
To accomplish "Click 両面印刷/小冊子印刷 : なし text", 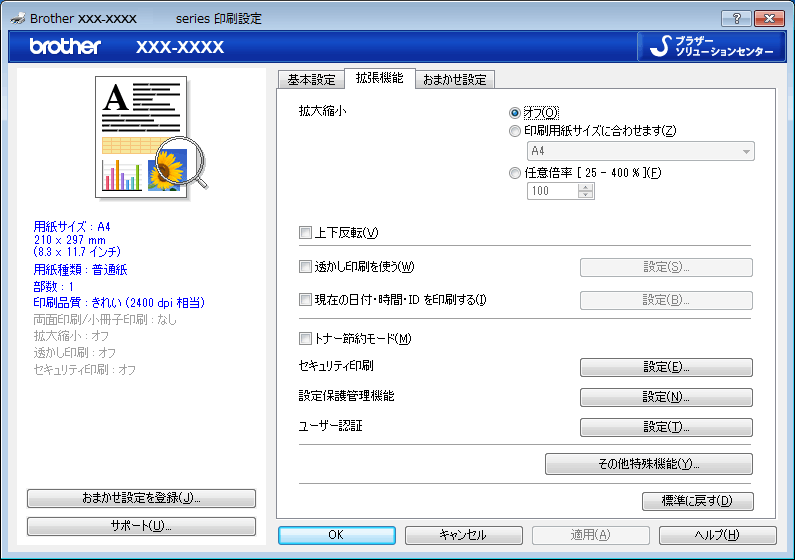I will pos(105,320).
